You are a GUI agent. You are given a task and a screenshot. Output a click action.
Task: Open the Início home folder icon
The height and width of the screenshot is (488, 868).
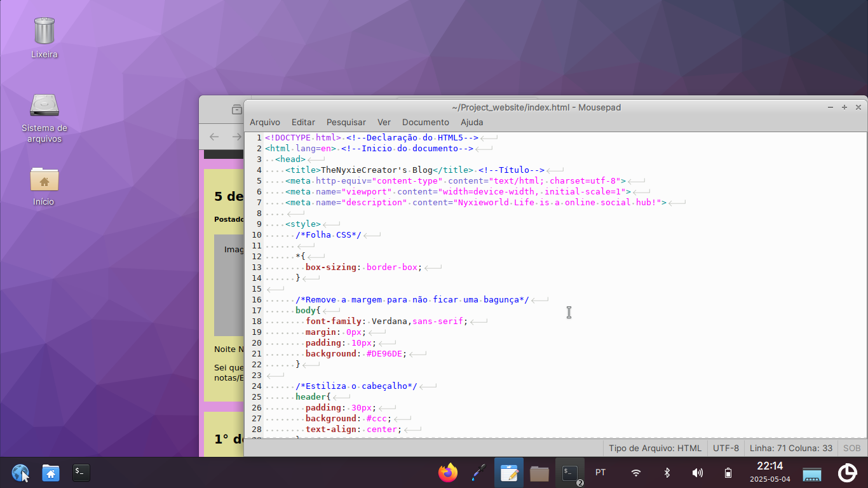[44, 180]
